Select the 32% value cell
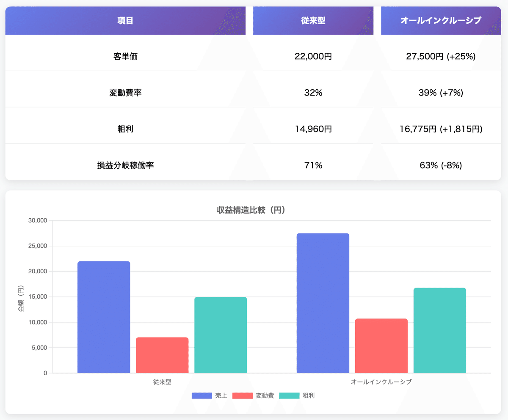508x420 pixels. point(313,93)
